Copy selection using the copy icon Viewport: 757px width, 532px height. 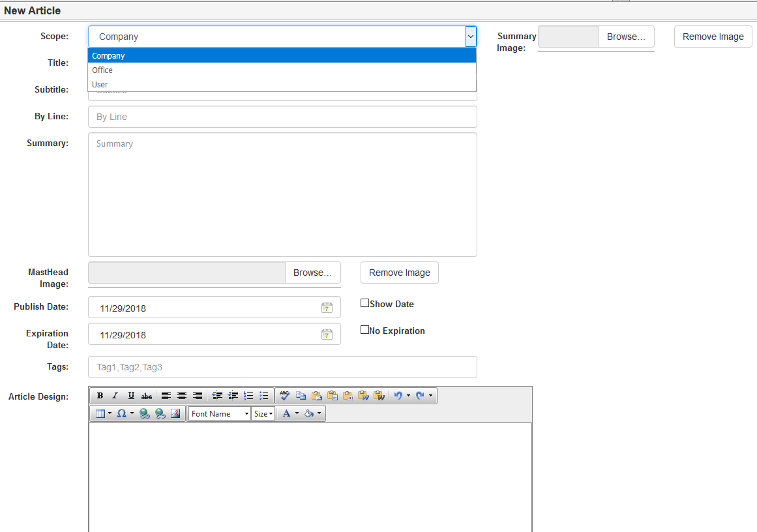point(301,396)
